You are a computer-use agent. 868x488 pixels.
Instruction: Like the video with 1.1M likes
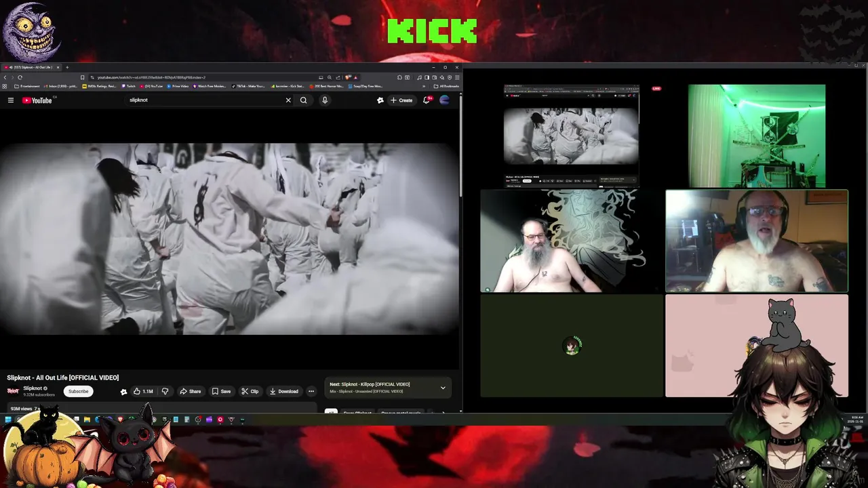(143, 391)
